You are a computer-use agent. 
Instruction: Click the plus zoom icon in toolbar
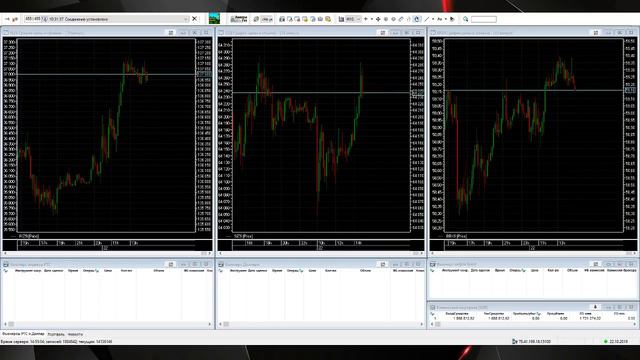pos(366,19)
